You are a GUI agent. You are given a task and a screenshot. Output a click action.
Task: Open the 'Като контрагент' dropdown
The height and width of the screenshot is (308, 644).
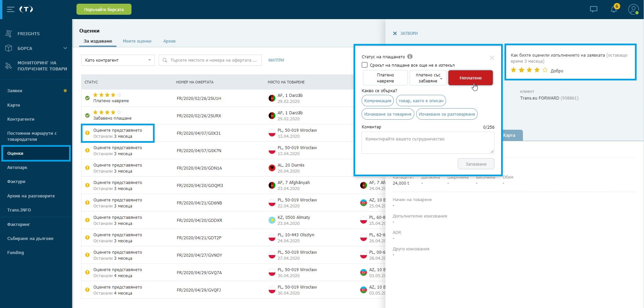[x=118, y=60]
